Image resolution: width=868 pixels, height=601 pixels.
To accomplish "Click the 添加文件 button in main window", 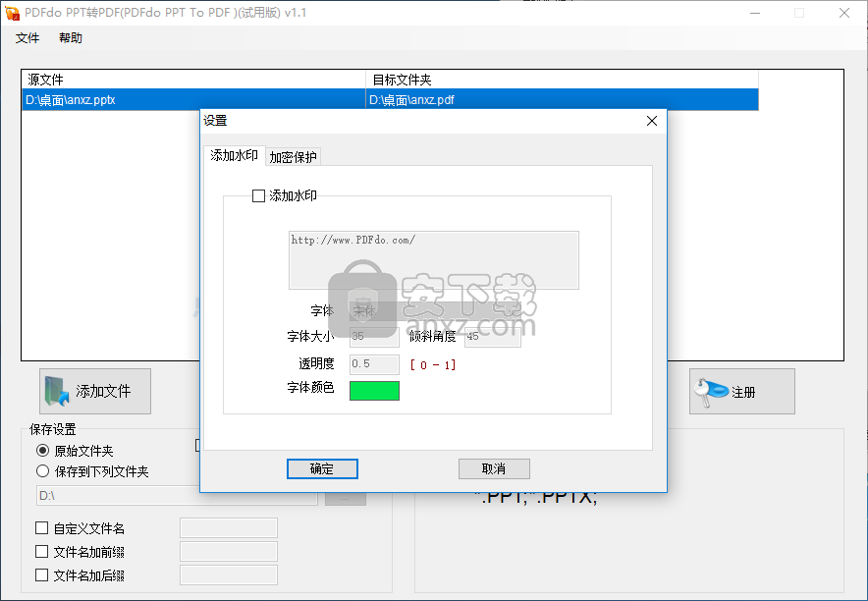I will click(x=95, y=391).
